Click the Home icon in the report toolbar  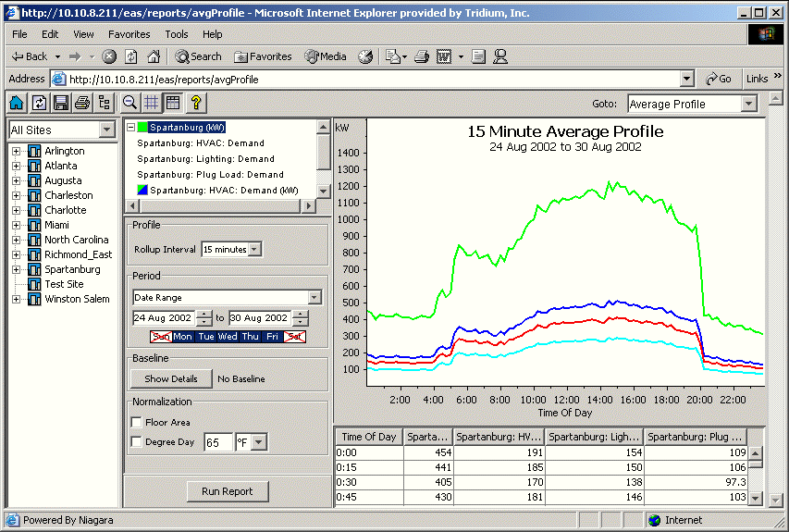click(x=17, y=103)
